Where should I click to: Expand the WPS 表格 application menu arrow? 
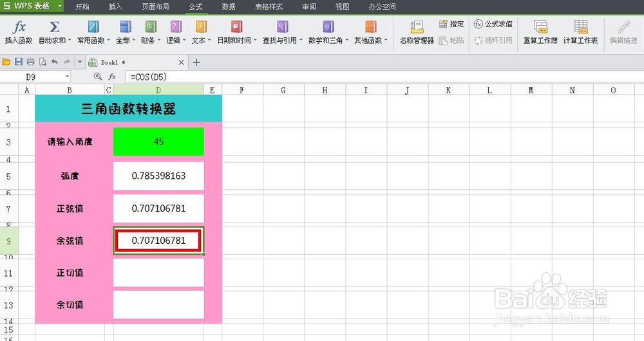point(60,6)
